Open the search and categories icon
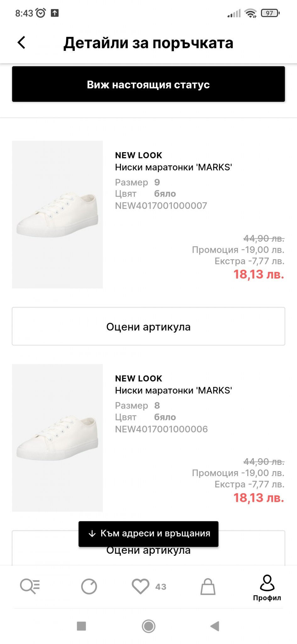This screenshot has width=297, height=644. (30, 586)
